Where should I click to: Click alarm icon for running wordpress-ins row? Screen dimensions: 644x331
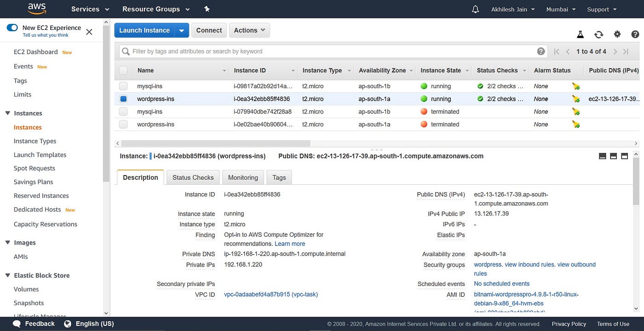click(x=576, y=99)
